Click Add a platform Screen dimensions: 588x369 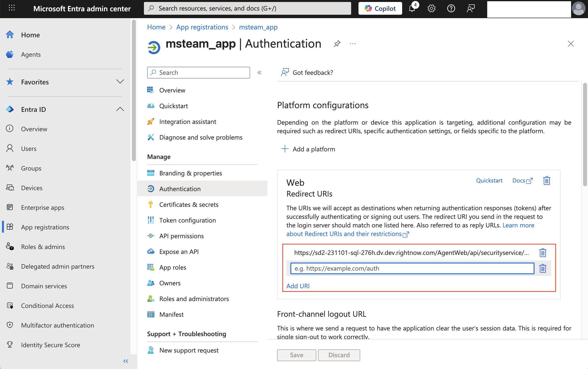point(308,149)
